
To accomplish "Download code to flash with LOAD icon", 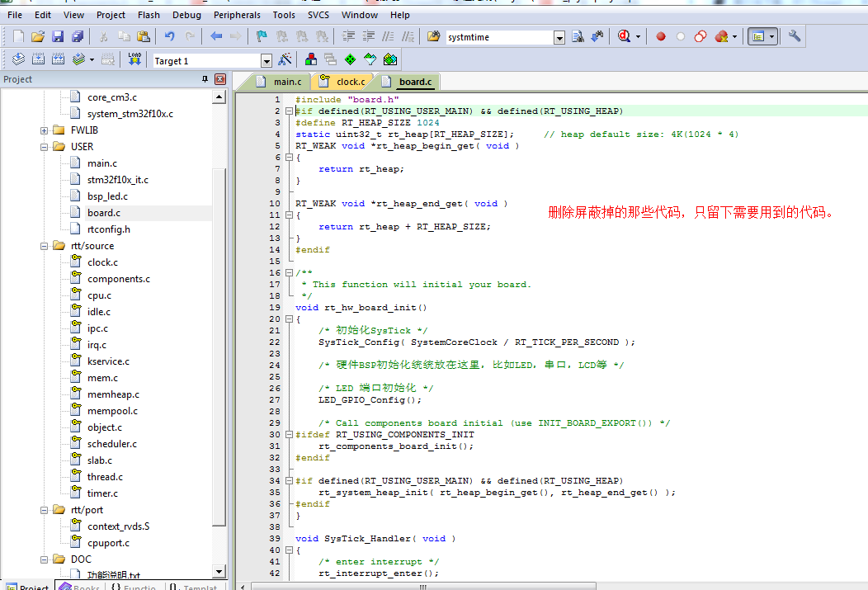I will pos(134,59).
